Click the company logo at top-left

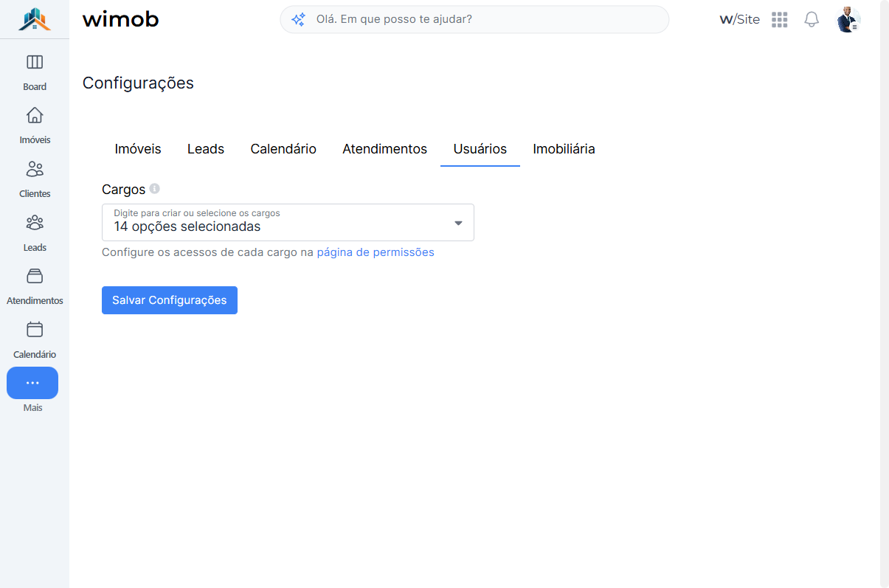tap(35, 19)
